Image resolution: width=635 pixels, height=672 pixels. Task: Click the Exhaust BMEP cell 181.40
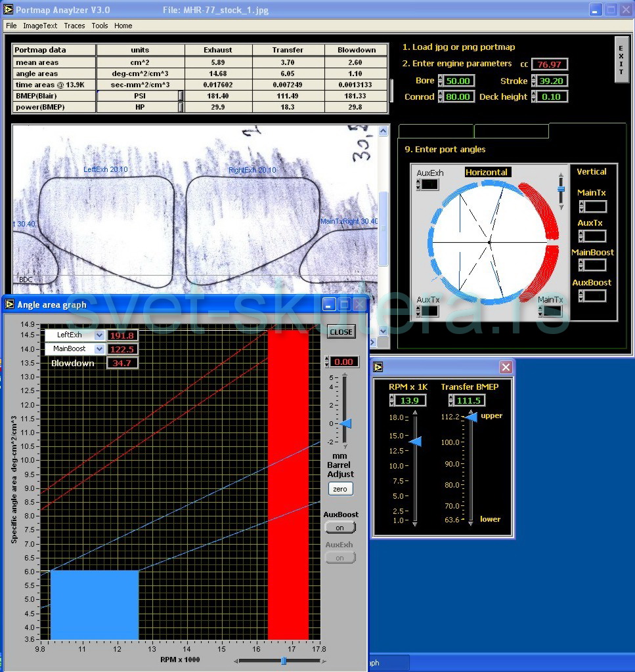click(218, 96)
